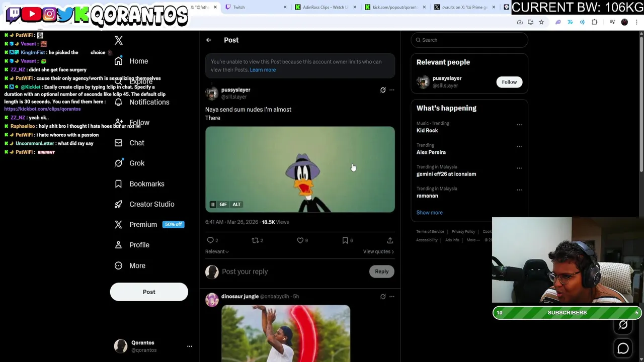Open the three-dot menu on pussyslayer's post
Viewport: 644px width, 362px height.
tap(392, 90)
